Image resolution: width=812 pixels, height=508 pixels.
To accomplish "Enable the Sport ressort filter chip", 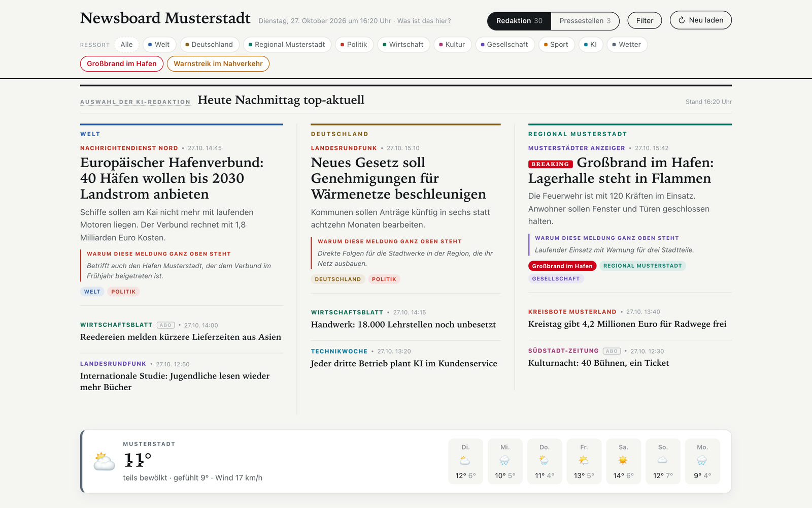I will 557,45.
